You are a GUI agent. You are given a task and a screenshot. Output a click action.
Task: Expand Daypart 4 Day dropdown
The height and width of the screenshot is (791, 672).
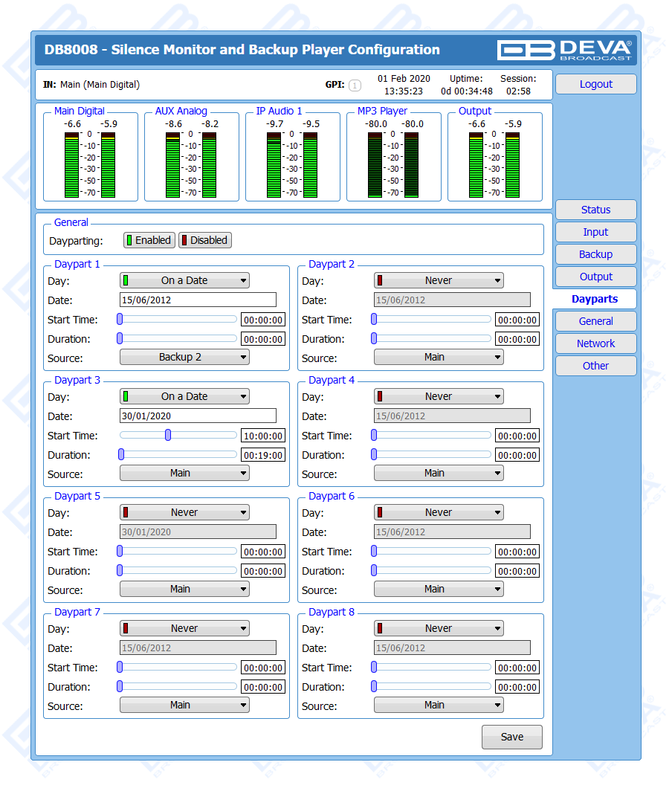439,396
